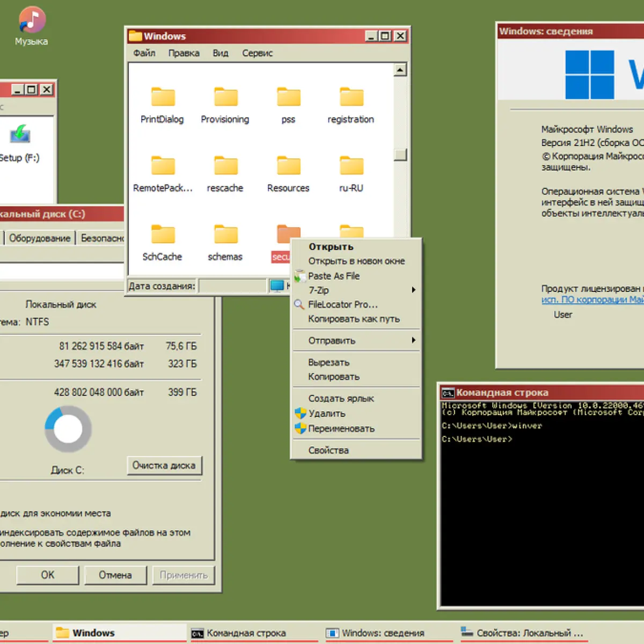644x644 pixels.
Task: Open the Правка menu
Action: (184, 53)
